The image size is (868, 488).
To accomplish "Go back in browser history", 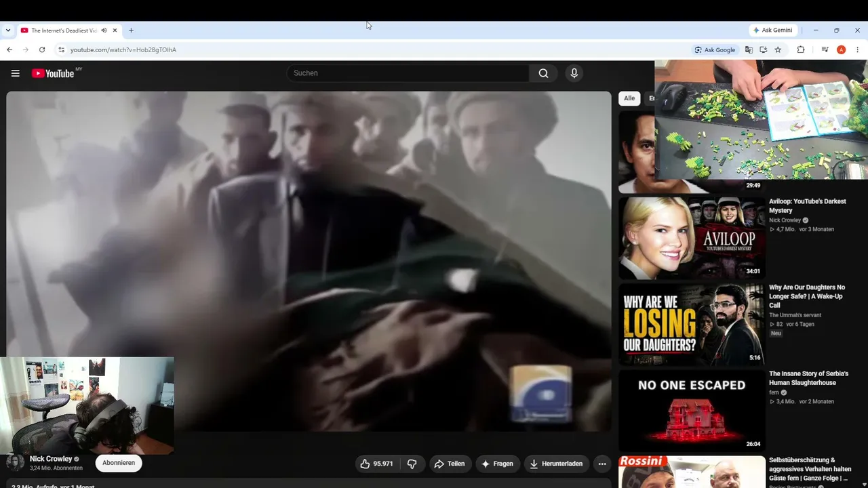I will [x=9, y=49].
